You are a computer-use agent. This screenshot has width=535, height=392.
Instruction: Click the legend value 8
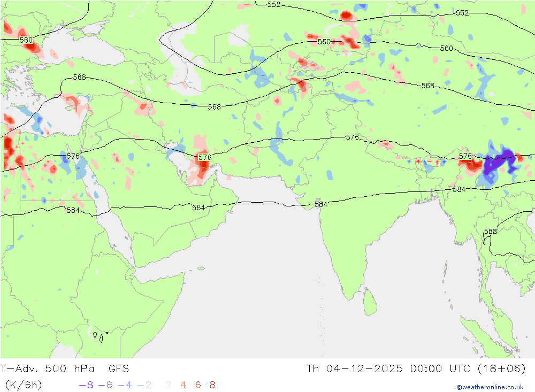(x=212, y=385)
